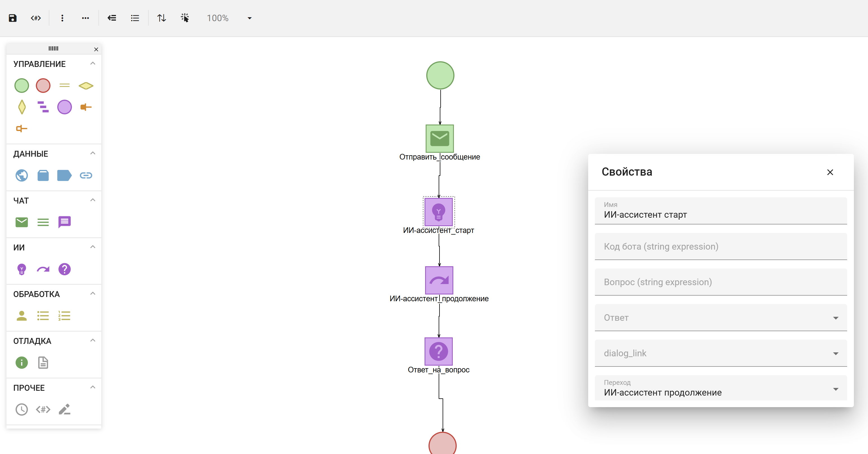Select the purple chat bubble icon under ЧАТ

[64, 222]
